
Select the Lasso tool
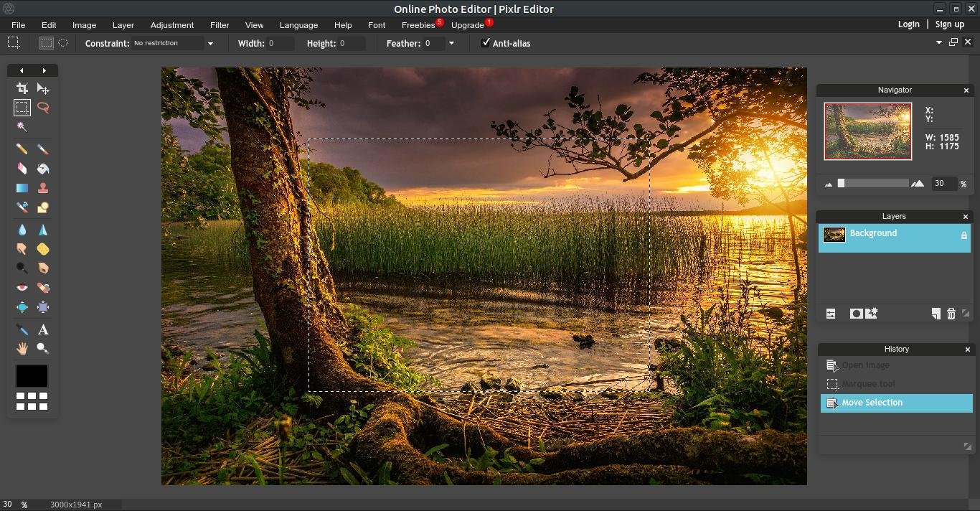[43, 108]
